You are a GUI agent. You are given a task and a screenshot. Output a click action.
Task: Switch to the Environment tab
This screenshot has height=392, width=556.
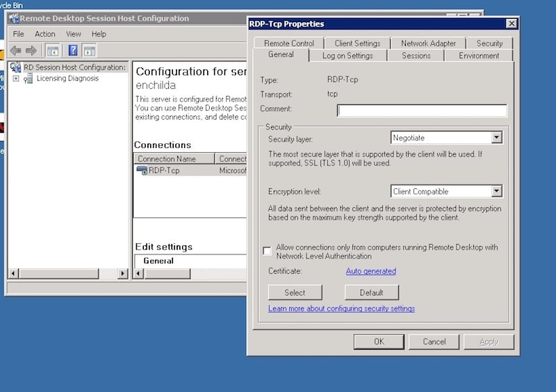pyautogui.click(x=479, y=56)
